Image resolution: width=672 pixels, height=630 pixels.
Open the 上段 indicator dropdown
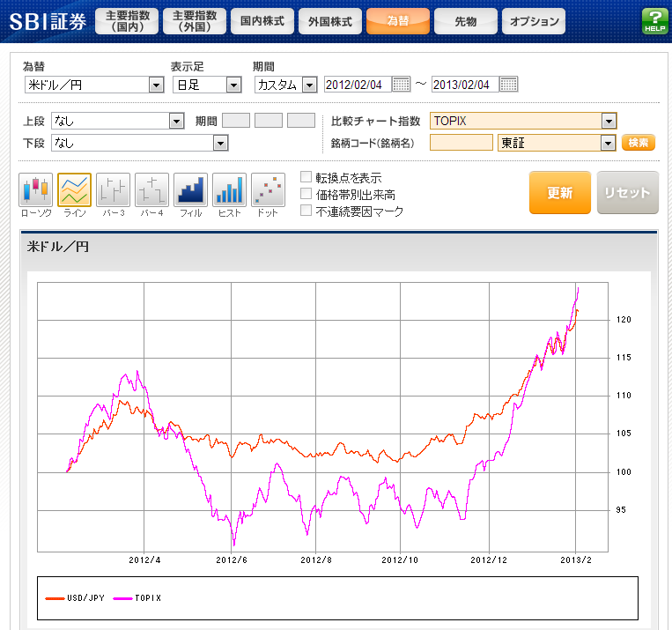(x=118, y=121)
